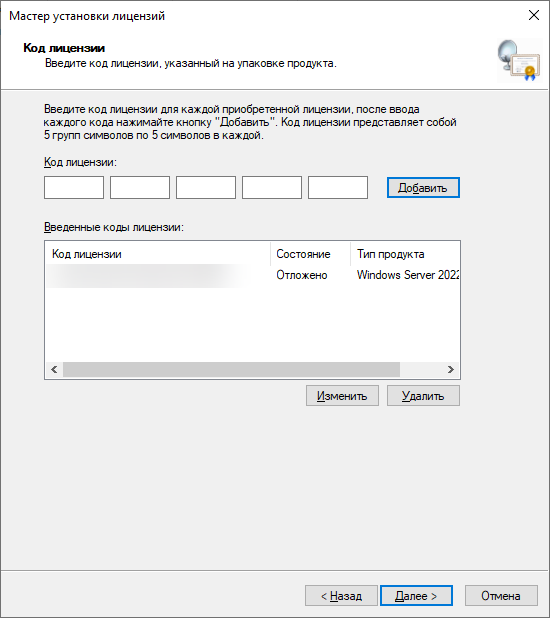Select the Отложено status cell

click(302, 275)
